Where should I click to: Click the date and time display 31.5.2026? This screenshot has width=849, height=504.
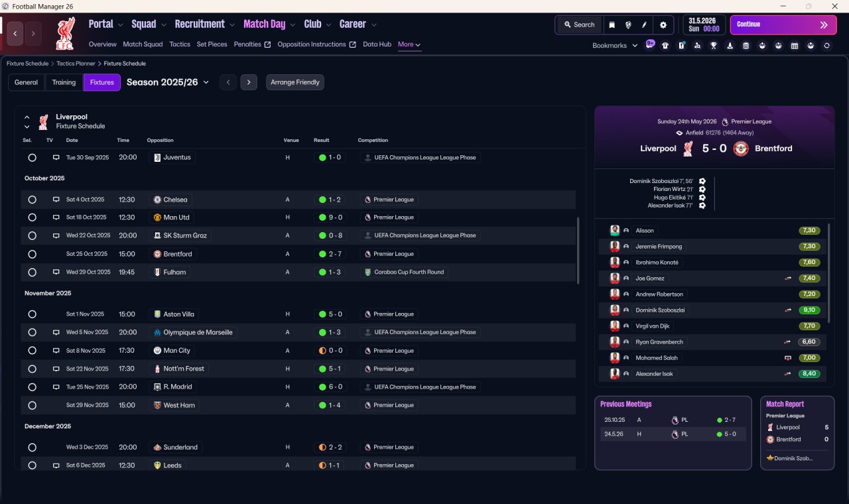(x=703, y=25)
